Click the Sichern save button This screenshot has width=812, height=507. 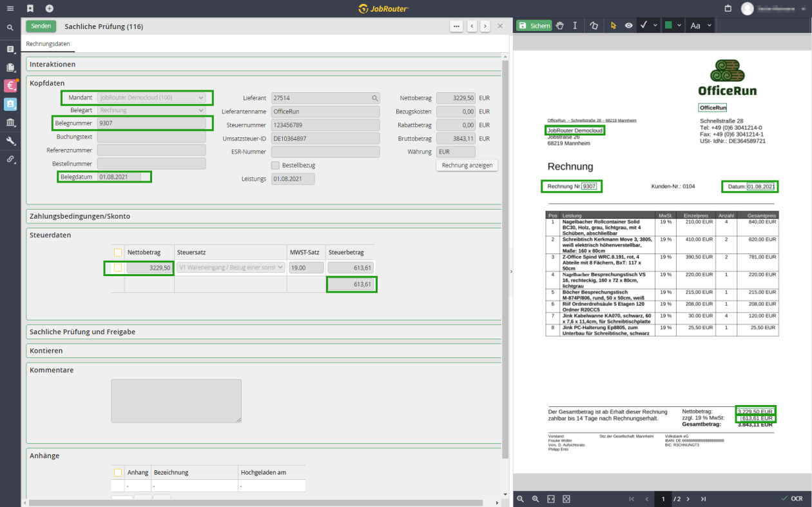pyautogui.click(x=534, y=25)
